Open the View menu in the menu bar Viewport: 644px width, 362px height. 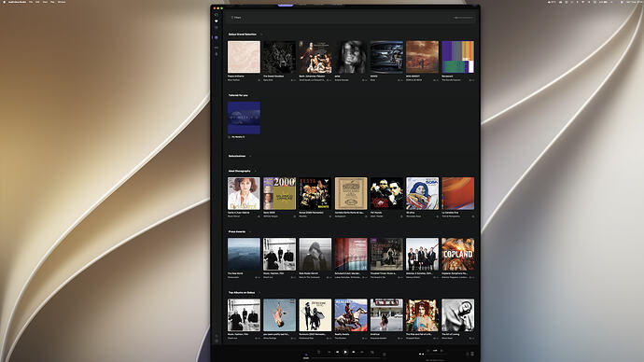45,2
